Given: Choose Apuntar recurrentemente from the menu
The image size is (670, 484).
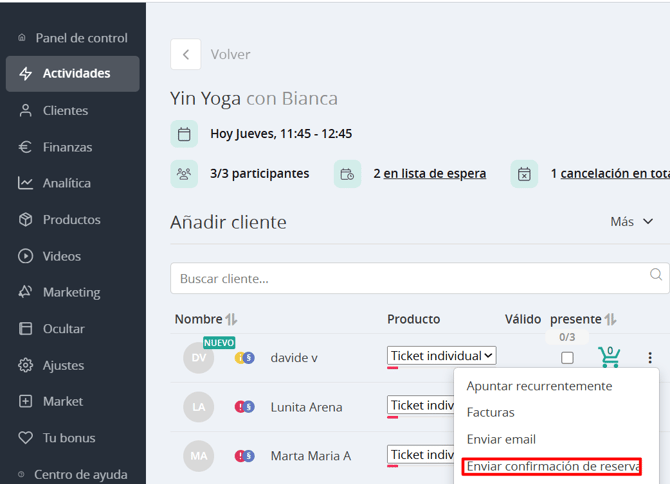Looking at the screenshot, I should [539, 386].
